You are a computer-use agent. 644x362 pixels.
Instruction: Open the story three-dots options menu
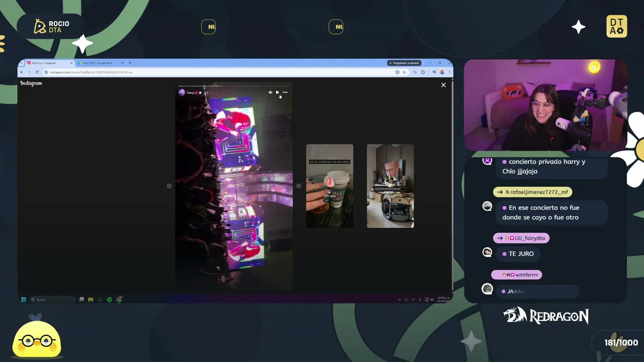pyautogui.click(x=285, y=93)
